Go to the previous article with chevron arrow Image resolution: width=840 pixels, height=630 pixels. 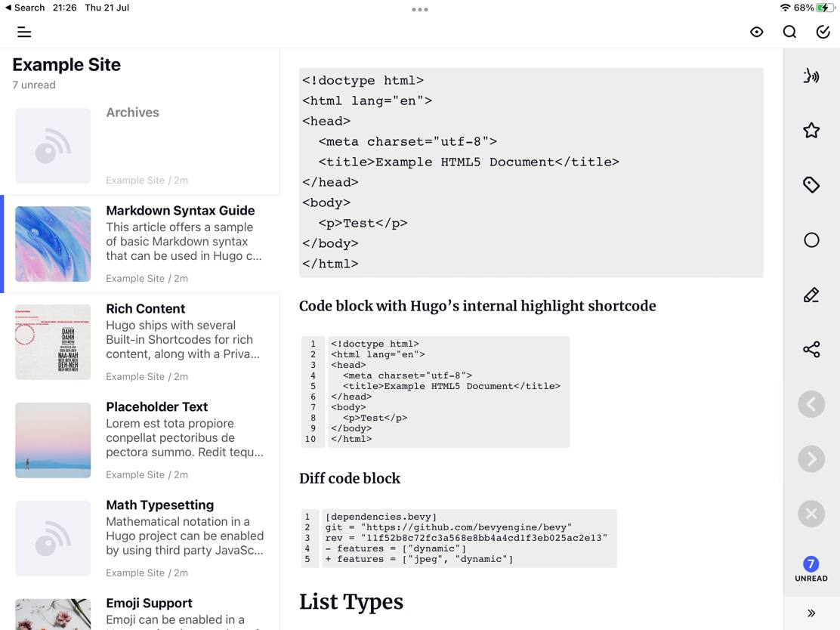click(x=811, y=404)
